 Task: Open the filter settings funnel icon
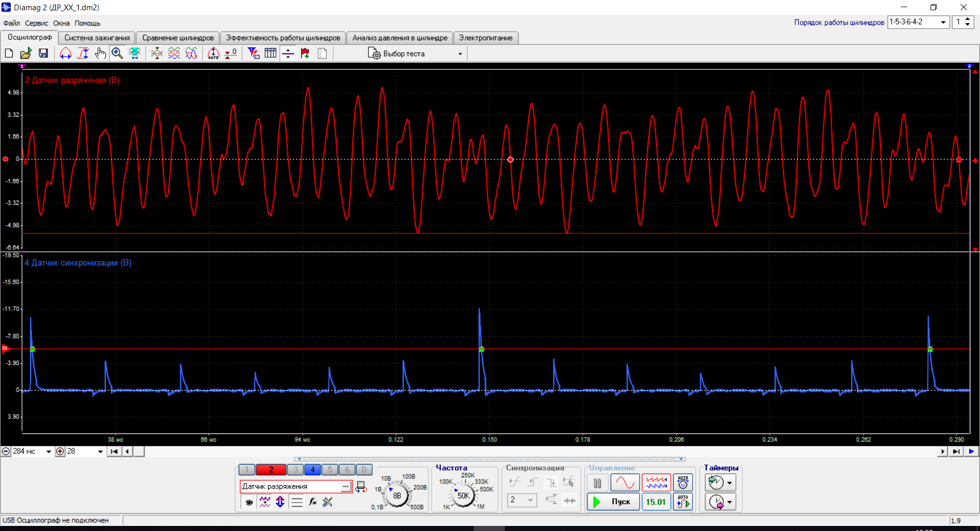253,53
